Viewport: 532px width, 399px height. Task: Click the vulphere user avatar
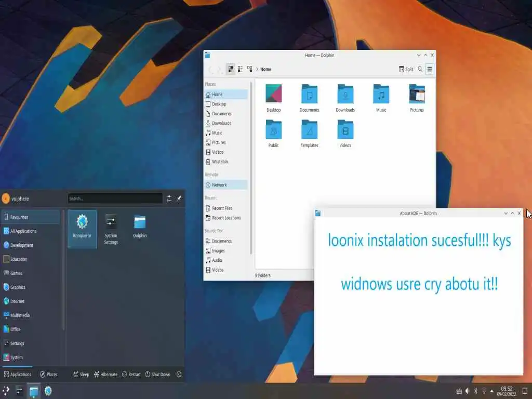[x=6, y=198]
